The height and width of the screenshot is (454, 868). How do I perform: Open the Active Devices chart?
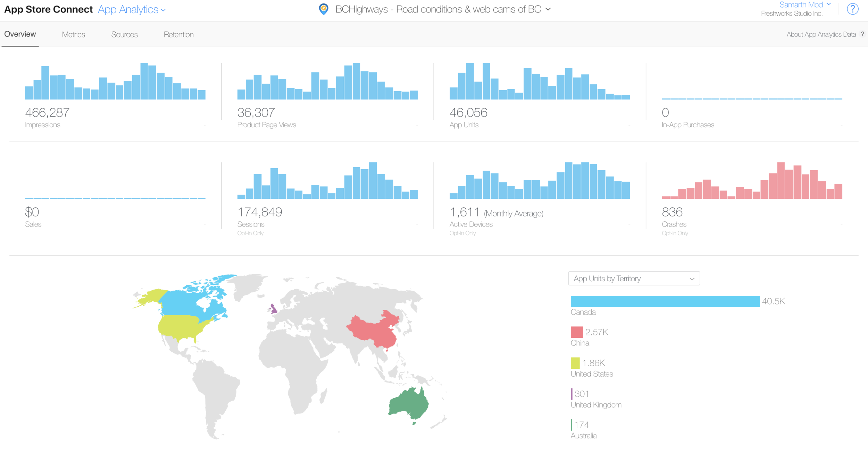[x=540, y=180]
